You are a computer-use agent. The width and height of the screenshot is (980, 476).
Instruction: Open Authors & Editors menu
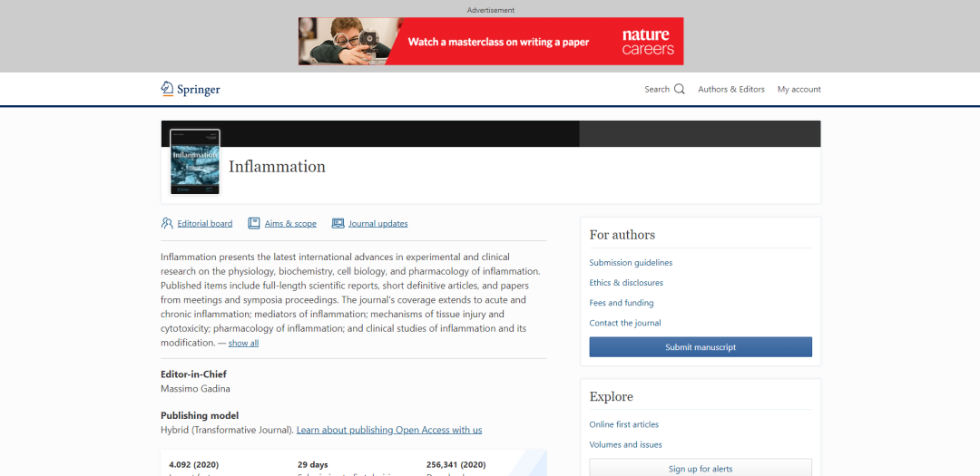(730, 90)
